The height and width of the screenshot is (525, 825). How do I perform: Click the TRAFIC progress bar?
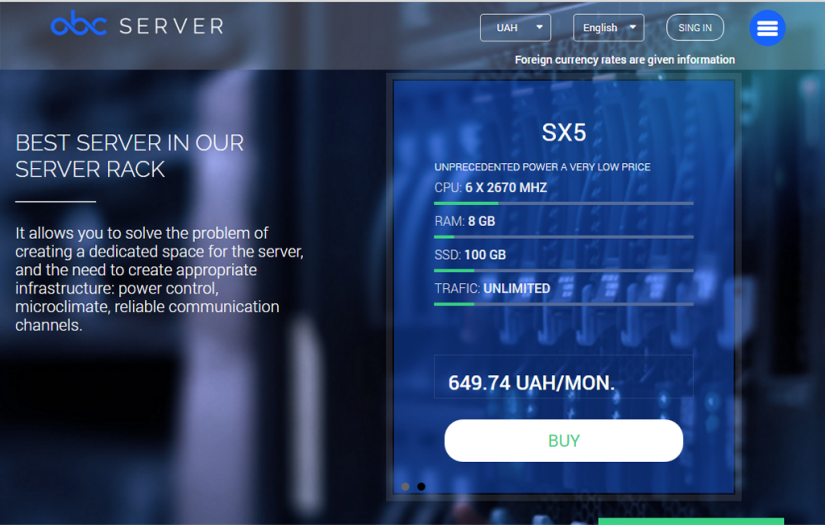click(564, 304)
